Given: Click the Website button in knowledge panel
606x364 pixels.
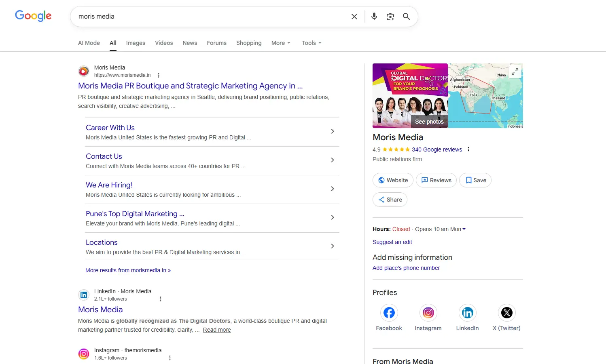Looking at the screenshot, I should [393, 180].
